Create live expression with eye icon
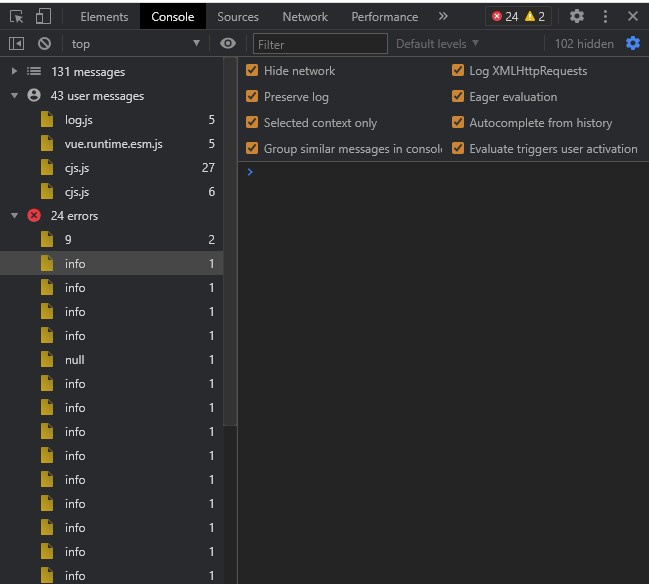 click(228, 43)
